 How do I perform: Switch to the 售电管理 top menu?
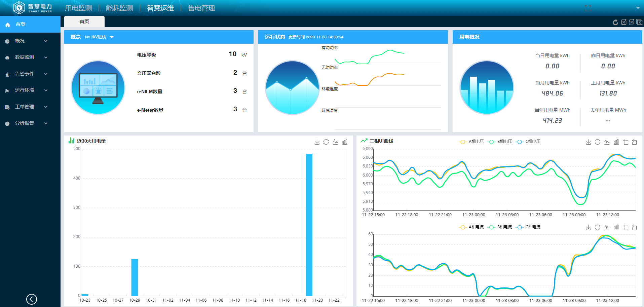(201, 8)
